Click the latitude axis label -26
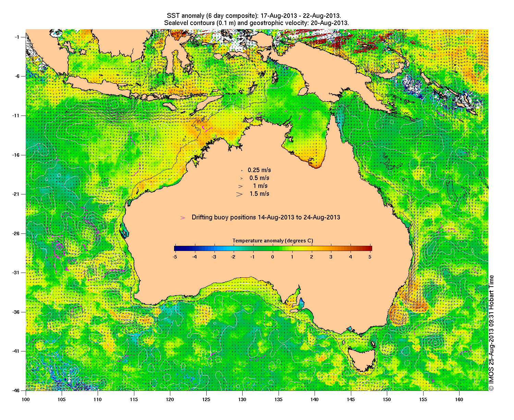 (16, 233)
